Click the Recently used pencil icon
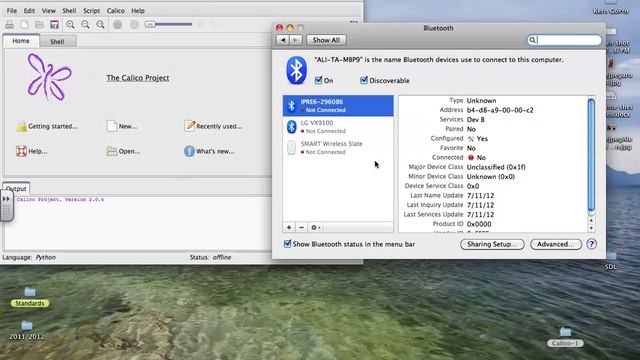The height and width of the screenshot is (360, 640). tap(189, 126)
